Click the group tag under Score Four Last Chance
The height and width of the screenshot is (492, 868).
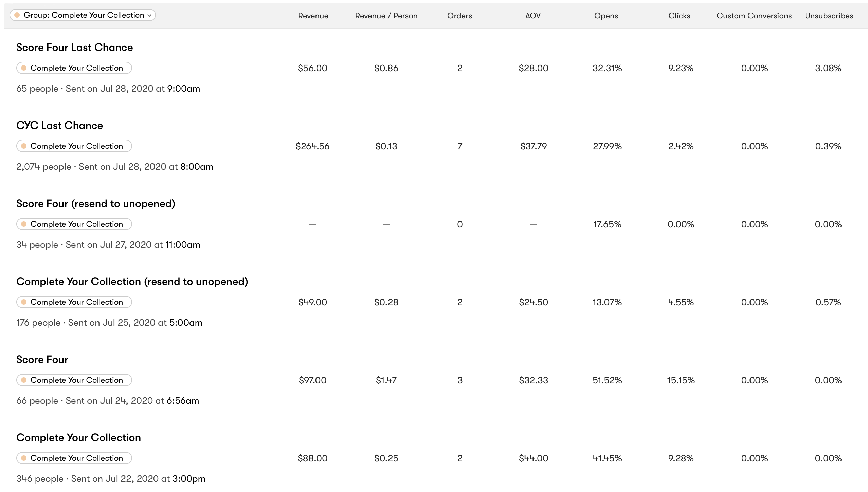[74, 68]
